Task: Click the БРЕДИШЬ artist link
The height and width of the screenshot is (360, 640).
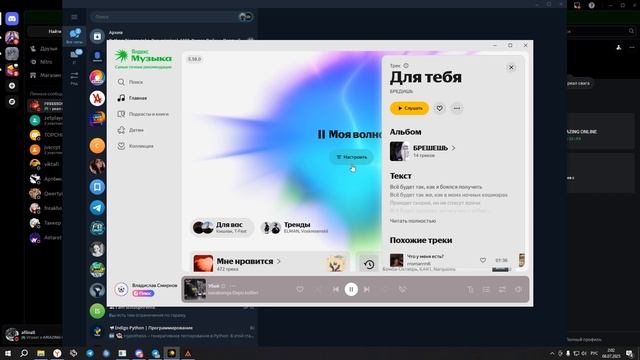Action: pos(401,91)
